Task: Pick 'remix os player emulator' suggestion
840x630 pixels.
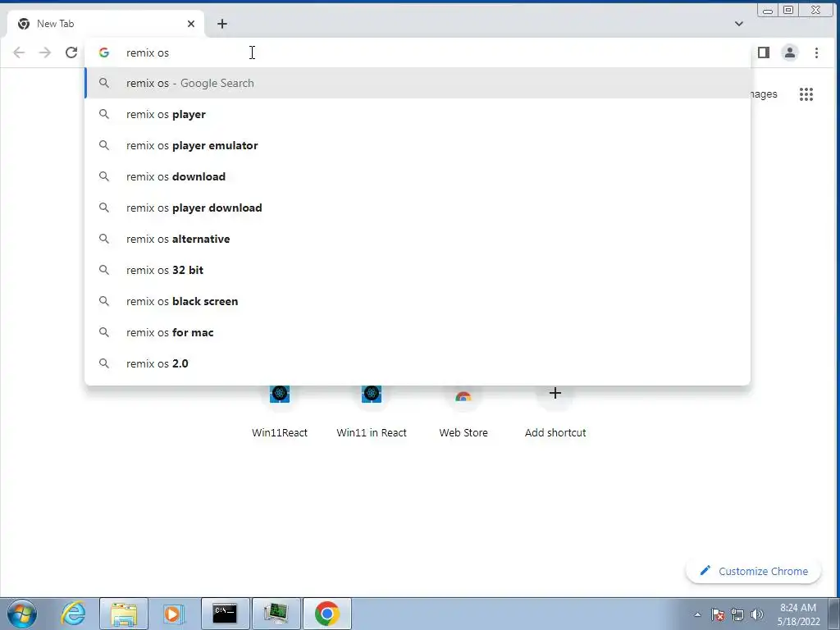Action: point(418,145)
